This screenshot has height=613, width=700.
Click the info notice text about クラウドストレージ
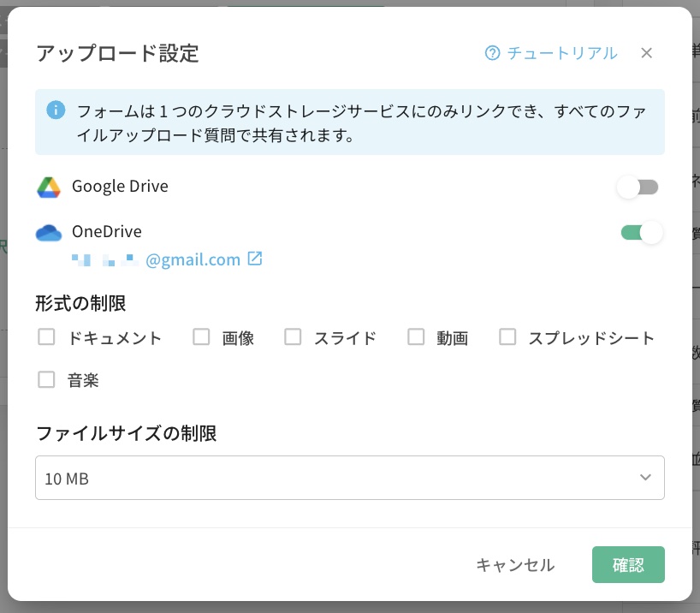(361, 123)
